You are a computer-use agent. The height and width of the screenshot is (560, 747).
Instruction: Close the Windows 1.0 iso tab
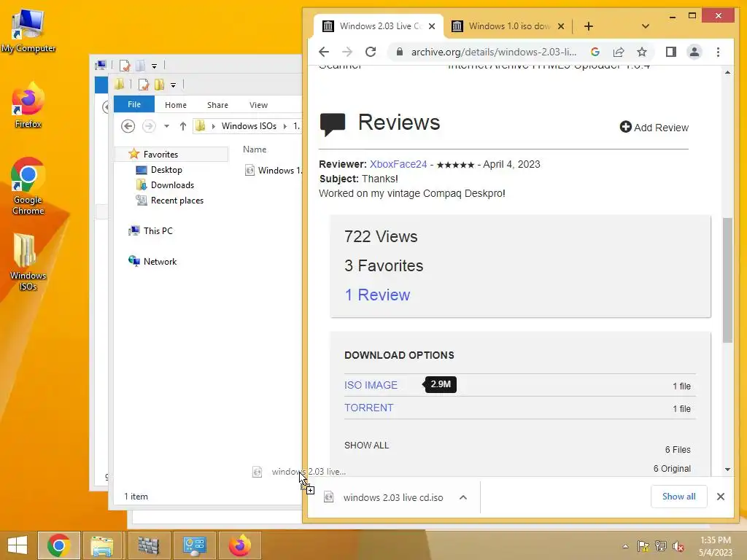click(x=561, y=26)
